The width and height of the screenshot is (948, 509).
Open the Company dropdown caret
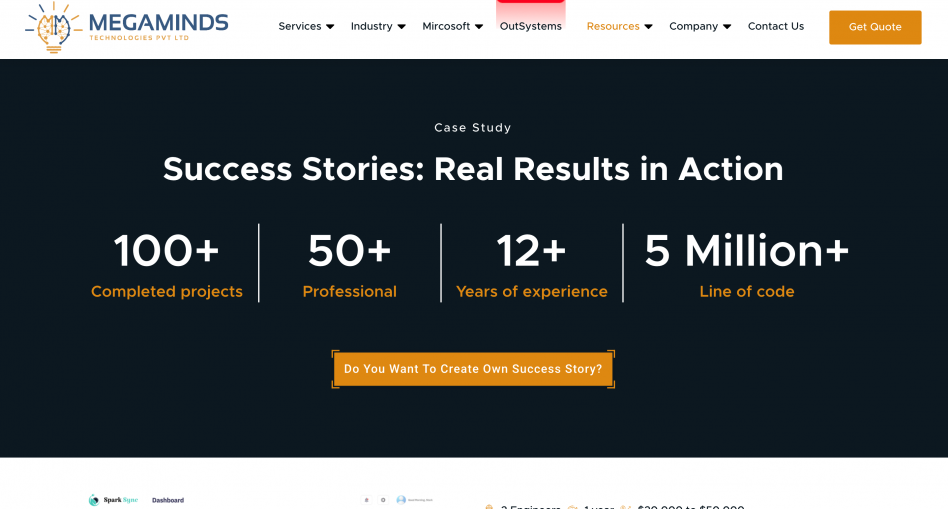click(x=727, y=27)
